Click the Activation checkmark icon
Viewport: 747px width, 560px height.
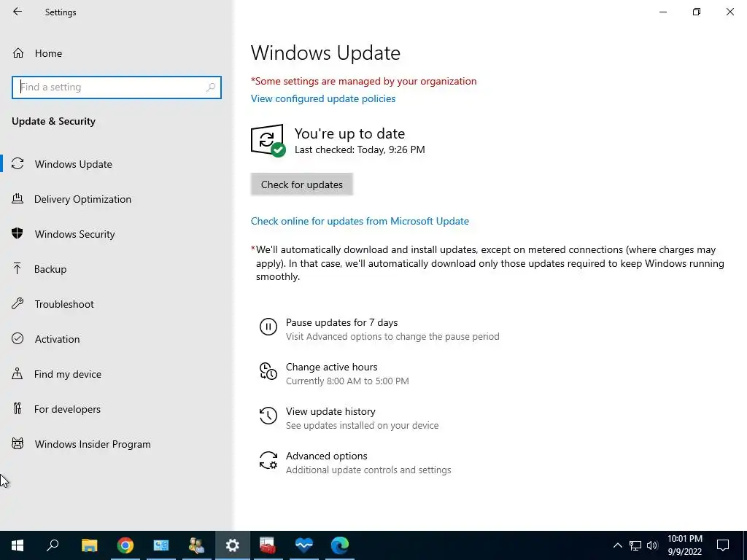point(18,338)
